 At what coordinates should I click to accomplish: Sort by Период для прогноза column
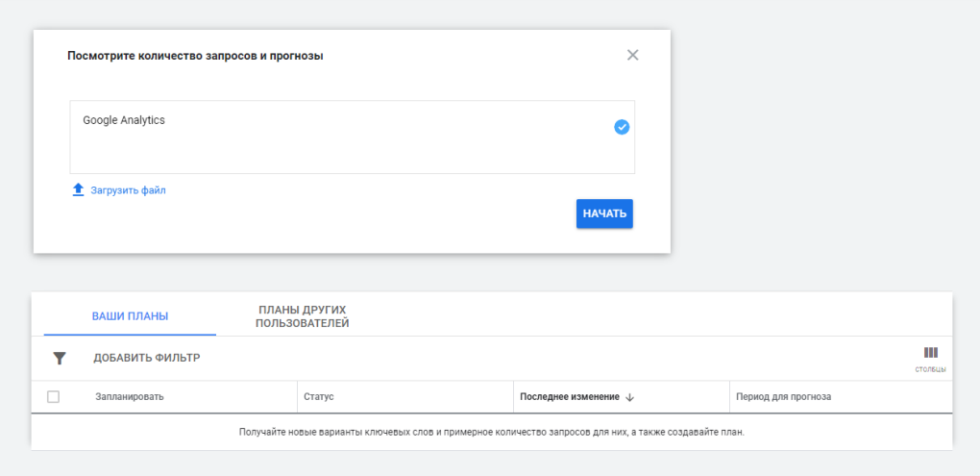[784, 397]
